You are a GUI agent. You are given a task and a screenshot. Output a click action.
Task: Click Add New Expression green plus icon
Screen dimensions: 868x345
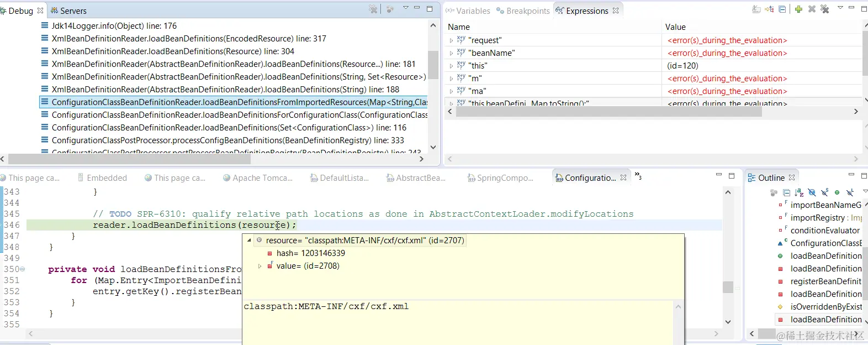click(x=798, y=9)
